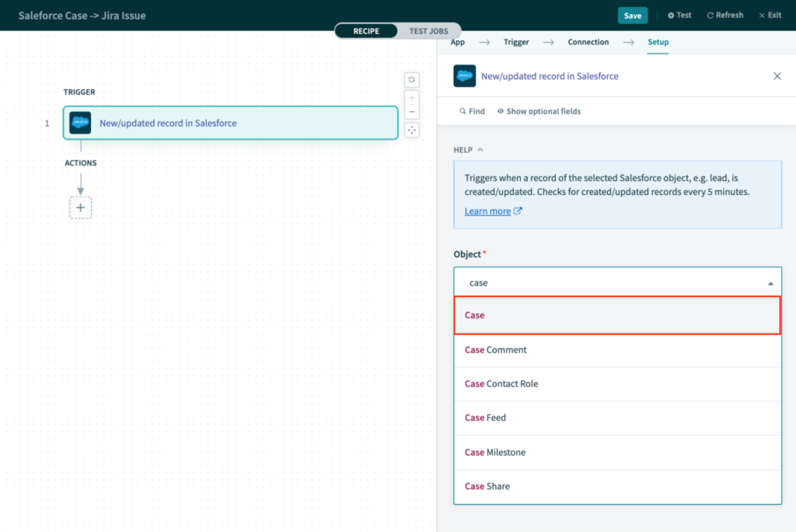The image size is (796, 532).
Task: Select the RECIPE tab
Action: 366,31
